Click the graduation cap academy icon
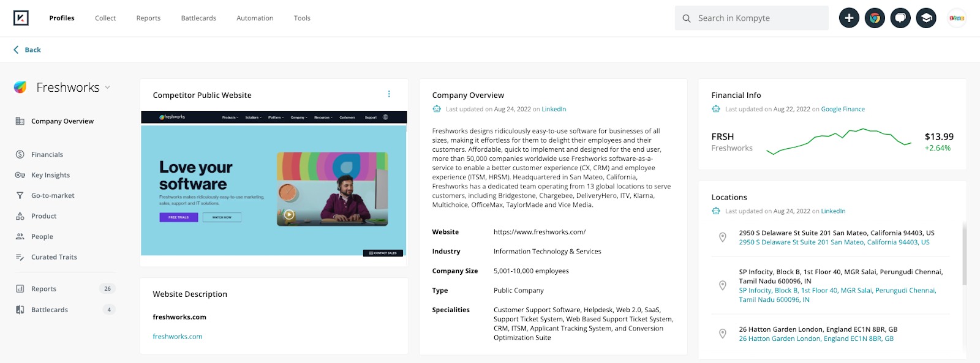Viewport: 980px width, 363px height. pos(926,18)
